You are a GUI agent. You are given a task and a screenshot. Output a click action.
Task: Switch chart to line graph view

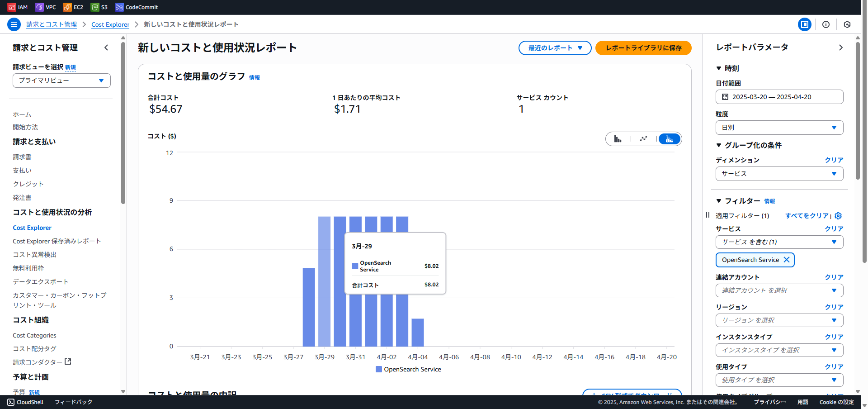pyautogui.click(x=643, y=139)
